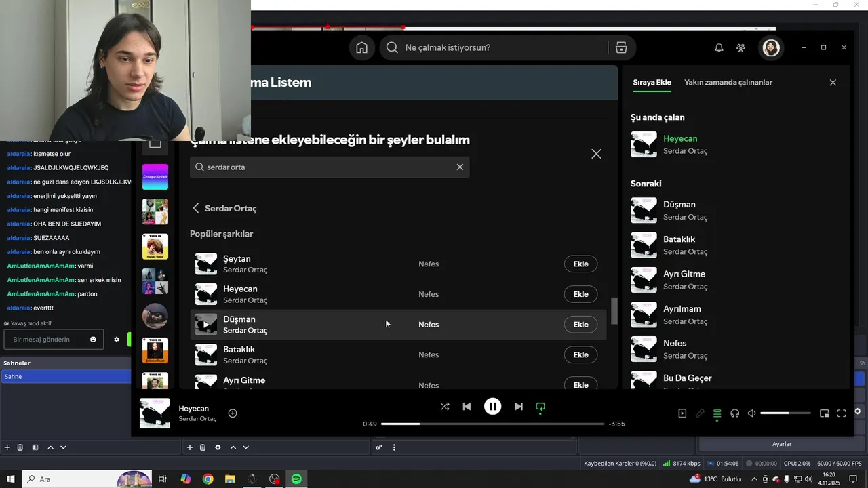Viewport: 868px width, 488px height.
Task: Add Heyecan to Liked Songs
Action: (233, 413)
